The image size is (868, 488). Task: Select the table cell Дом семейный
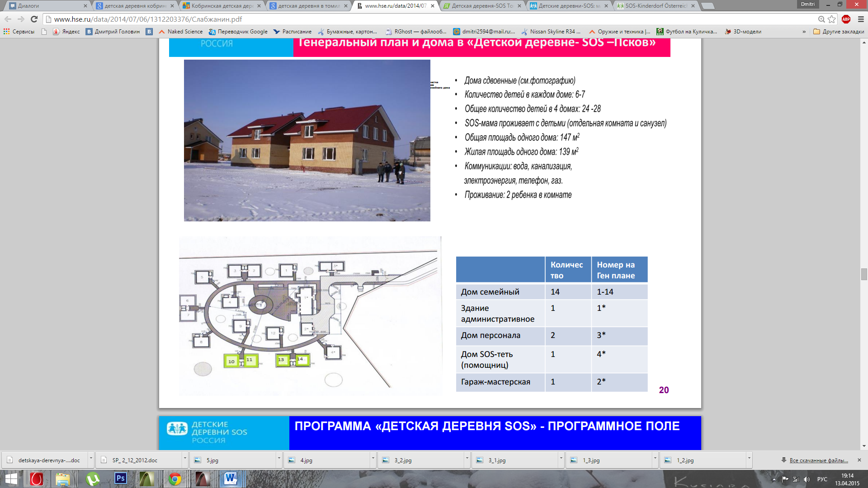coord(500,292)
